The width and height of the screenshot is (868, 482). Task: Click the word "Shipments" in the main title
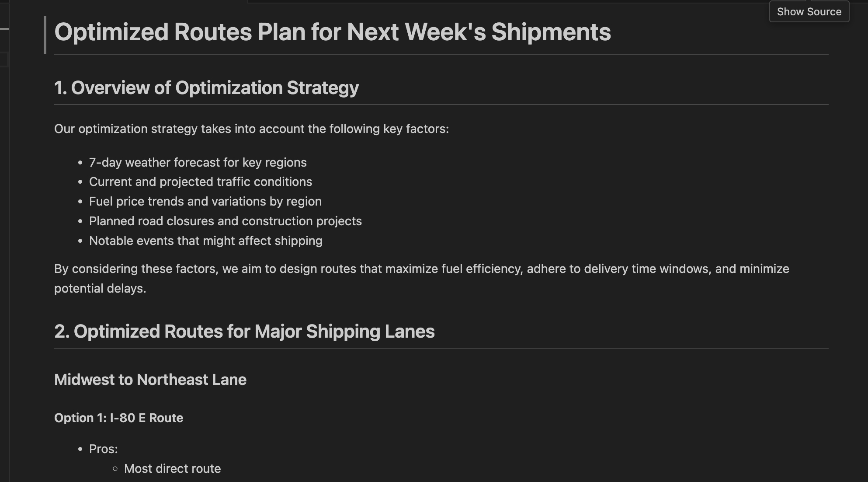point(551,32)
